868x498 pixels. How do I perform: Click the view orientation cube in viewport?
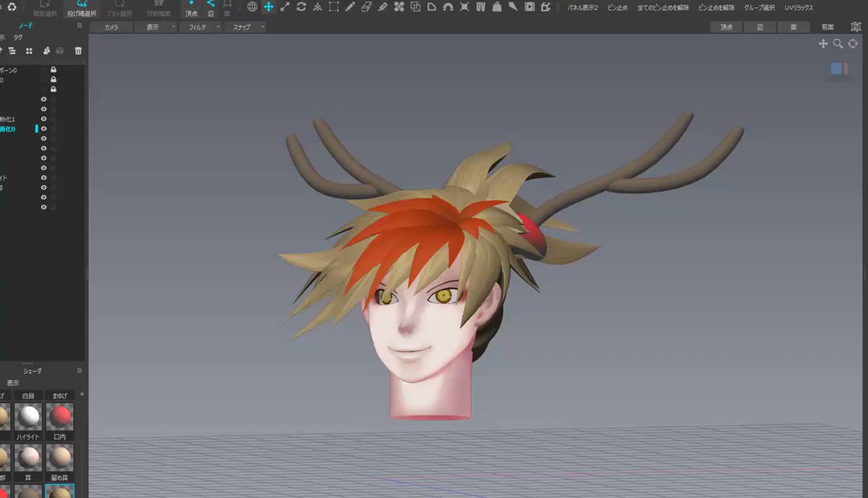coord(839,69)
